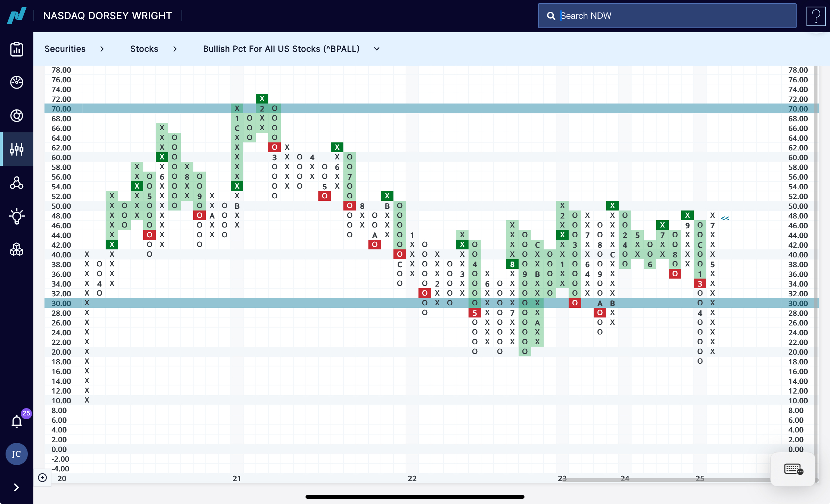Open the floating keyboard button
Screen dimensions: 830x504
(x=793, y=469)
